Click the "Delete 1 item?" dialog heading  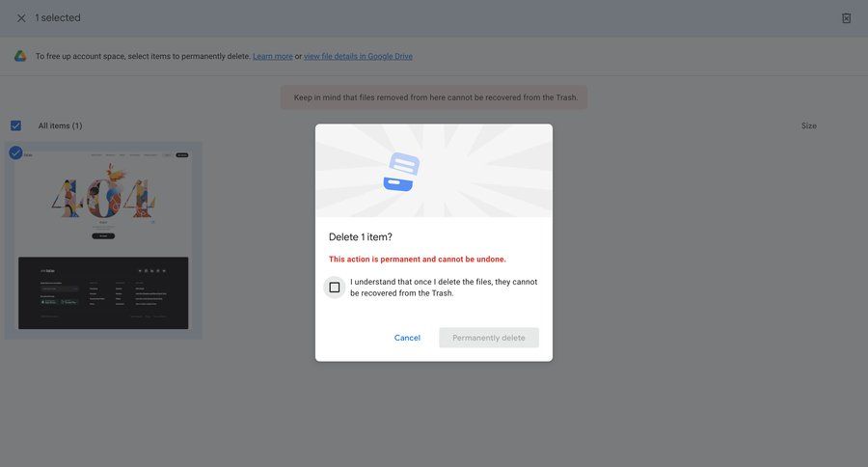click(361, 237)
